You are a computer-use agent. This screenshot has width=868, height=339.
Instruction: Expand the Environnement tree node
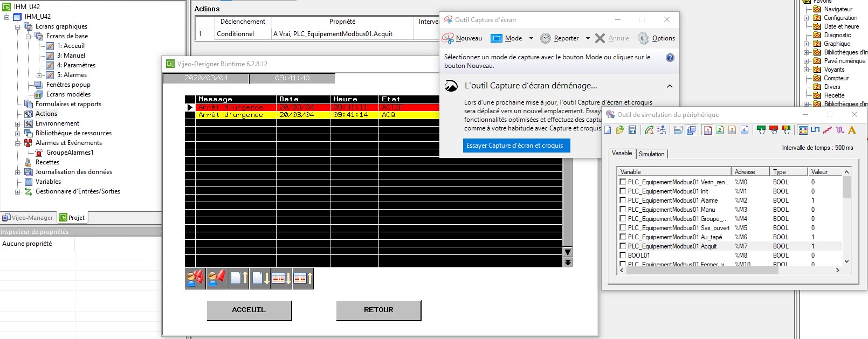point(18,124)
